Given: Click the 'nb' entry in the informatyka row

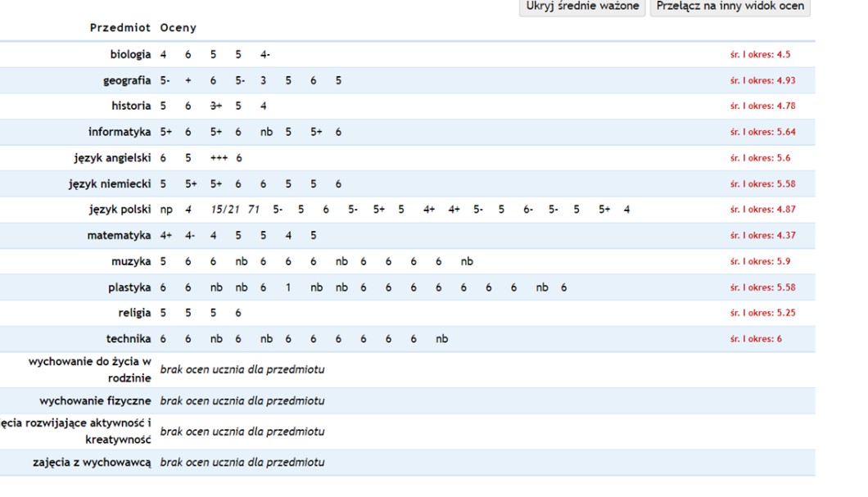Looking at the screenshot, I should [x=266, y=132].
